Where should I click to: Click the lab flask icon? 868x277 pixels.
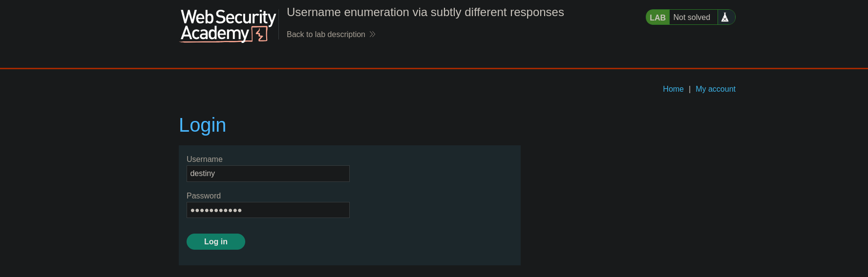click(725, 18)
